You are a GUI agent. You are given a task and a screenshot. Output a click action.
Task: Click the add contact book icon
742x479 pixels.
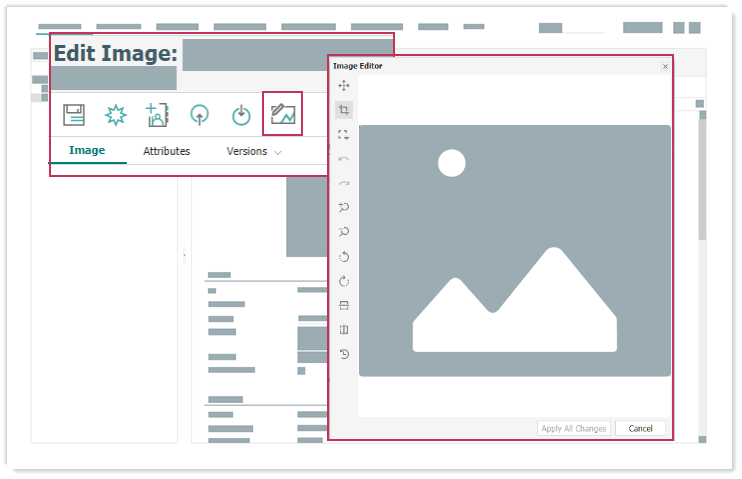pos(157,114)
